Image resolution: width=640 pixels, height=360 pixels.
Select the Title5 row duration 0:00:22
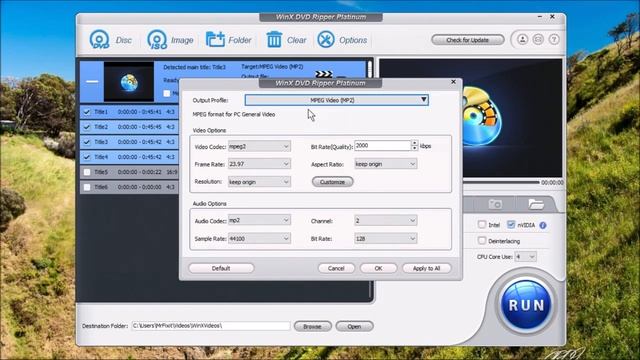pos(140,172)
